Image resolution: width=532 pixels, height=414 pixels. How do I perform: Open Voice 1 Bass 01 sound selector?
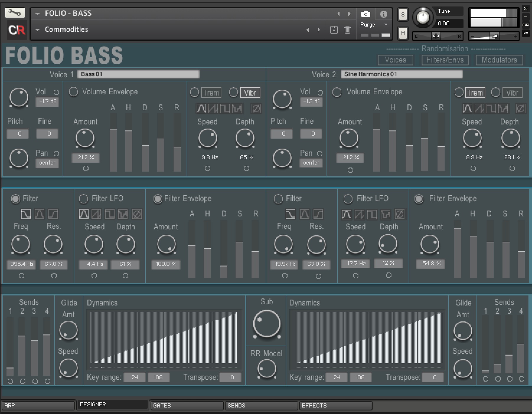(x=138, y=74)
